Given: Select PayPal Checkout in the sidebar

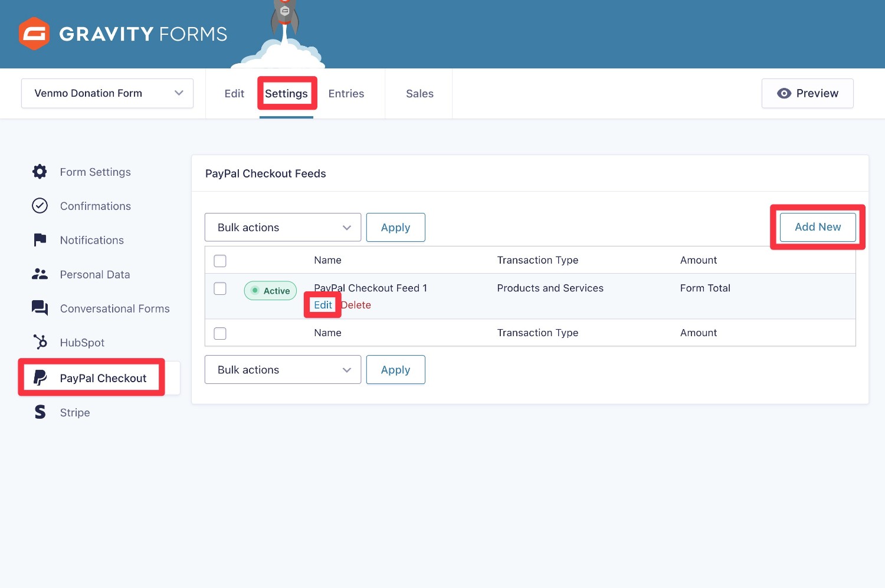Looking at the screenshot, I should (x=103, y=378).
